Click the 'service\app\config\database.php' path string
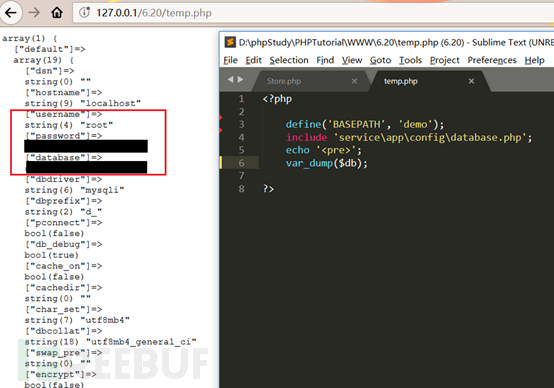The height and width of the screenshot is (388, 554). tap(430, 137)
